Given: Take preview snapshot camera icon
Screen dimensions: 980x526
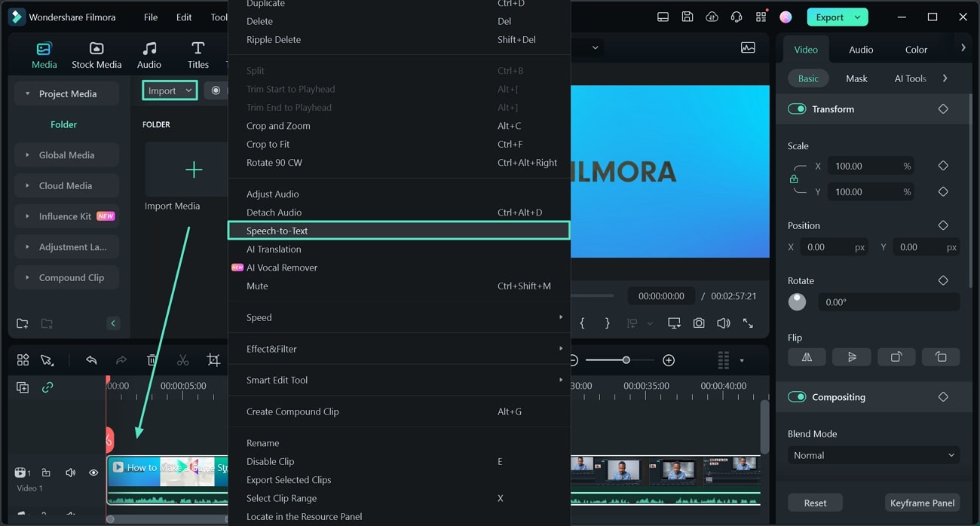Looking at the screenshot, I should tap(699, 323).
